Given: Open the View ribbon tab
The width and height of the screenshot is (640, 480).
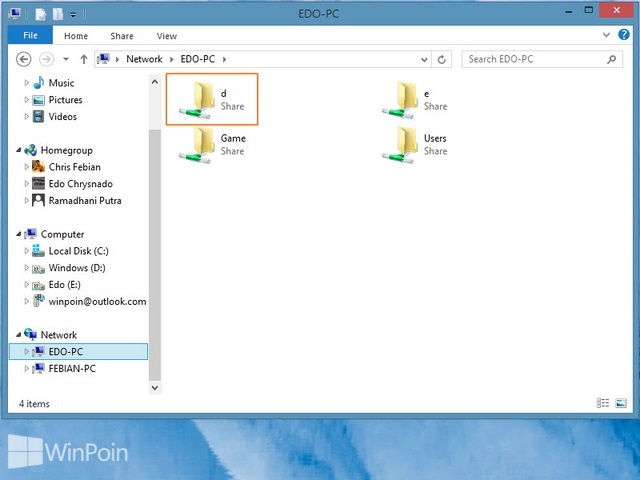Looking at the screenshot, I should point(167,36).
